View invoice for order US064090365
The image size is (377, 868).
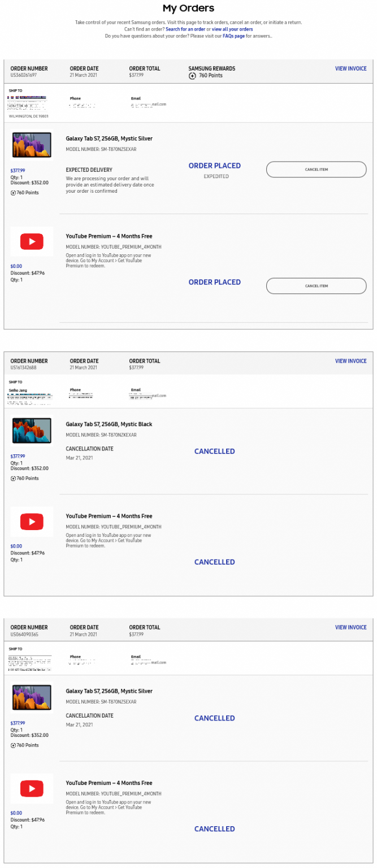pos(350,627)
